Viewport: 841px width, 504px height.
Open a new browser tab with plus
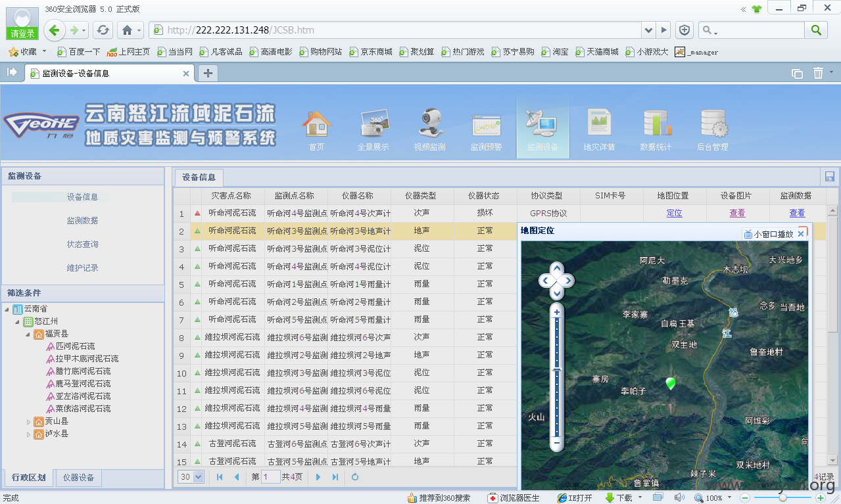coord(208,73)
